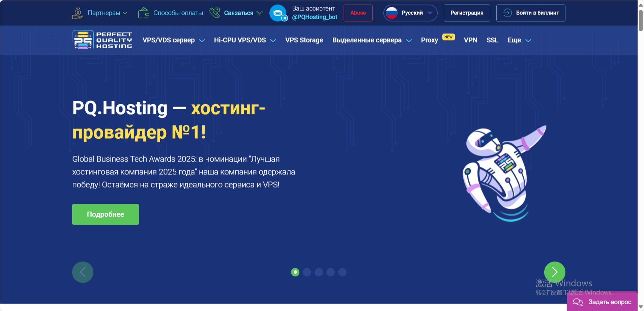Click the partners money-hand icon
The image size is (644, 311).
pos(78,13)
